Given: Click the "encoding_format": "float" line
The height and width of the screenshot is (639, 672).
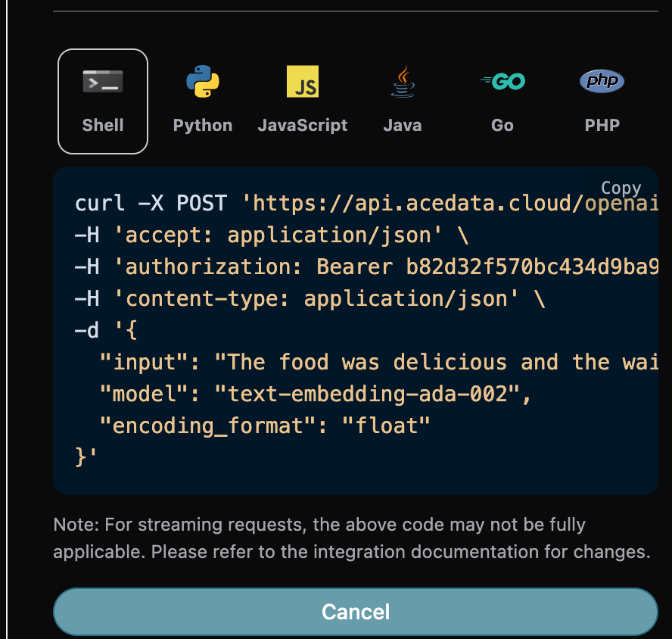Looking at the screenshot, I should 265,425.
